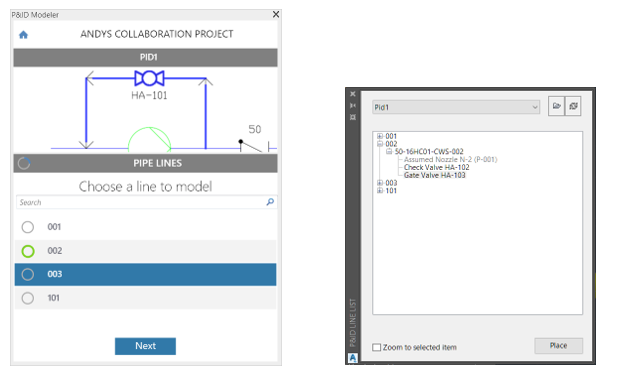Go to the home icon in P&ID Modeler
The height and width of the screenshot is (387, 620).
[x=23, y=35]
